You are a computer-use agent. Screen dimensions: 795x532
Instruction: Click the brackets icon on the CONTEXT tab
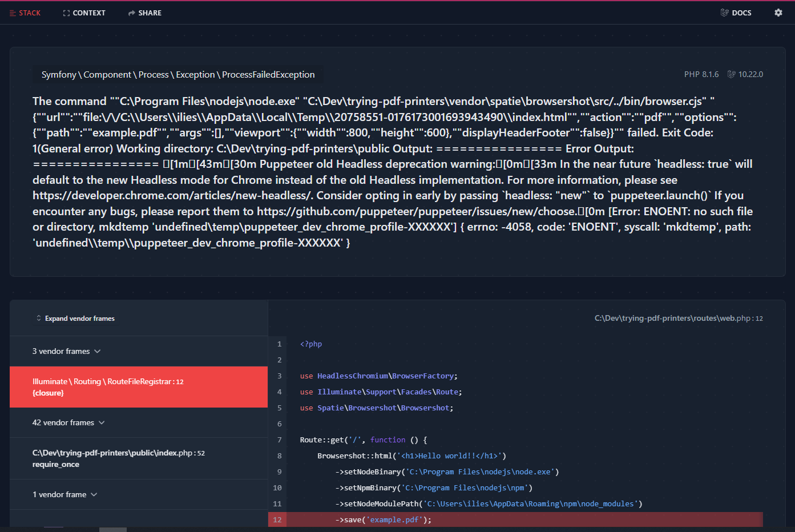click(66, 12)
